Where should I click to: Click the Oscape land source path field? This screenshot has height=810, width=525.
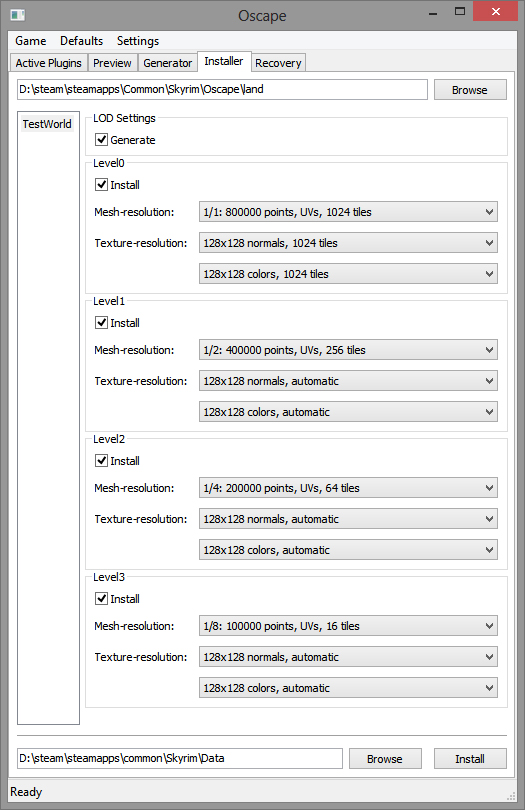point(222,89)
